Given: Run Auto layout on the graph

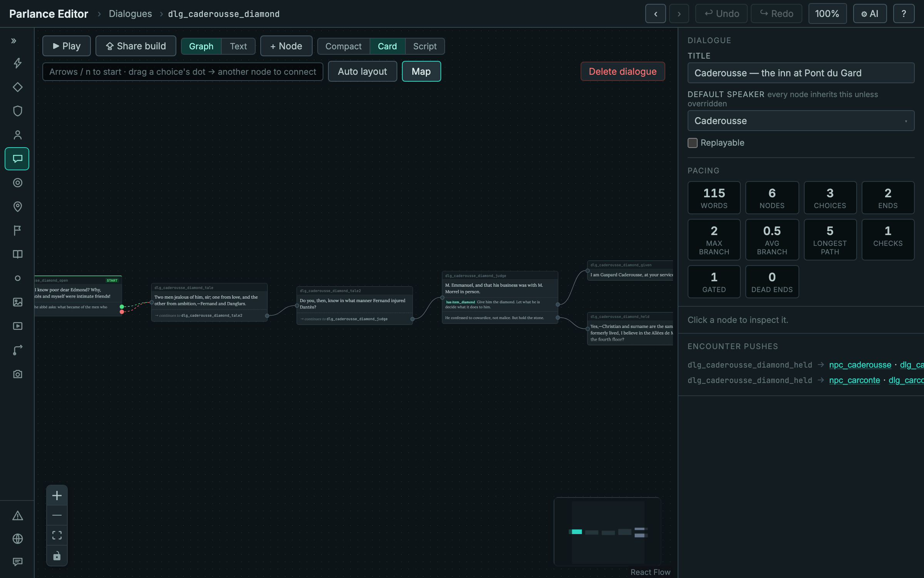Looking at the screenshot, I should pos(362,72).
